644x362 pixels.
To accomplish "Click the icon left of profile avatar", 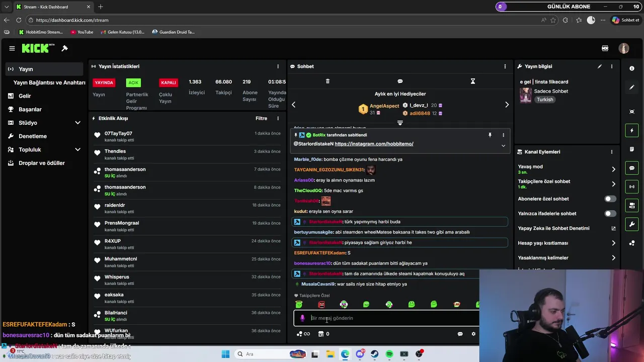I will [605, 48].
